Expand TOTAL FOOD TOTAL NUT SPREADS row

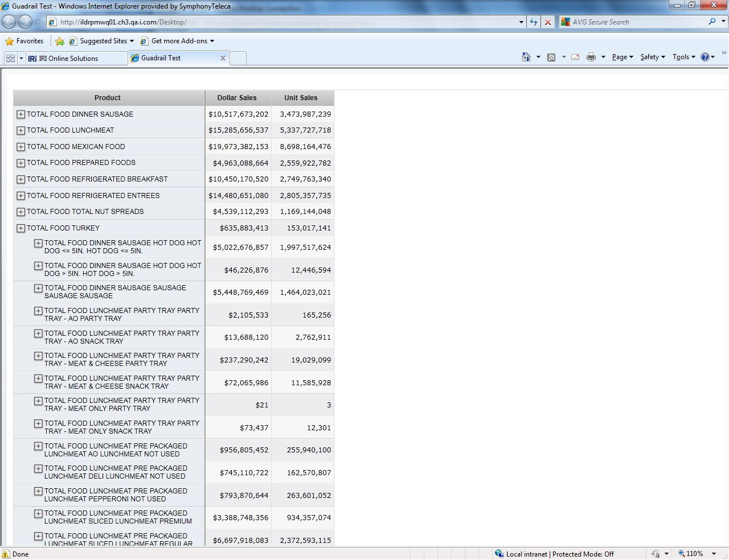point(21,212)
